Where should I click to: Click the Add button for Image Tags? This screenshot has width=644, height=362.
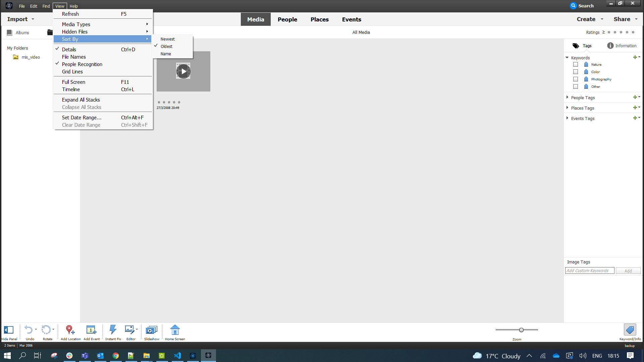click(628, 270)
